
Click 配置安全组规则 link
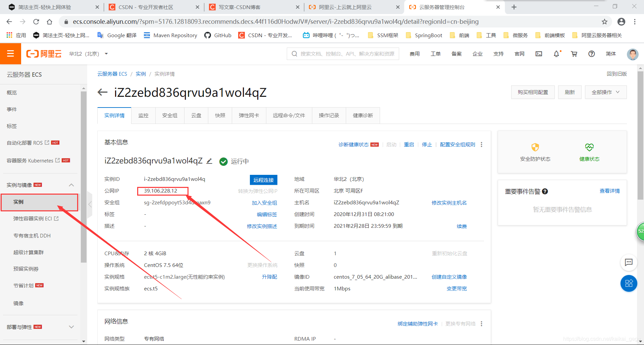[x=458, y=144]
